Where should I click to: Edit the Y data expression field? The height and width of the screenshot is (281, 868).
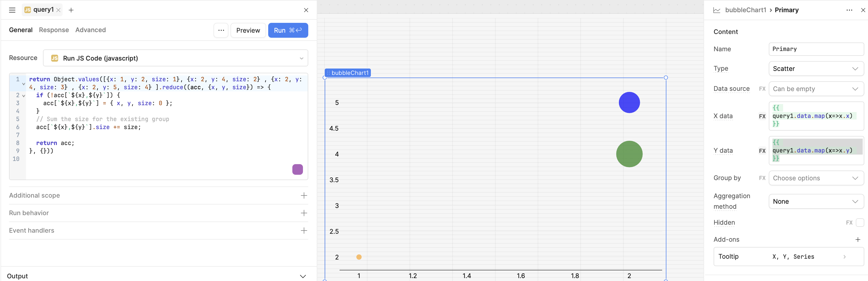[816, 151]
